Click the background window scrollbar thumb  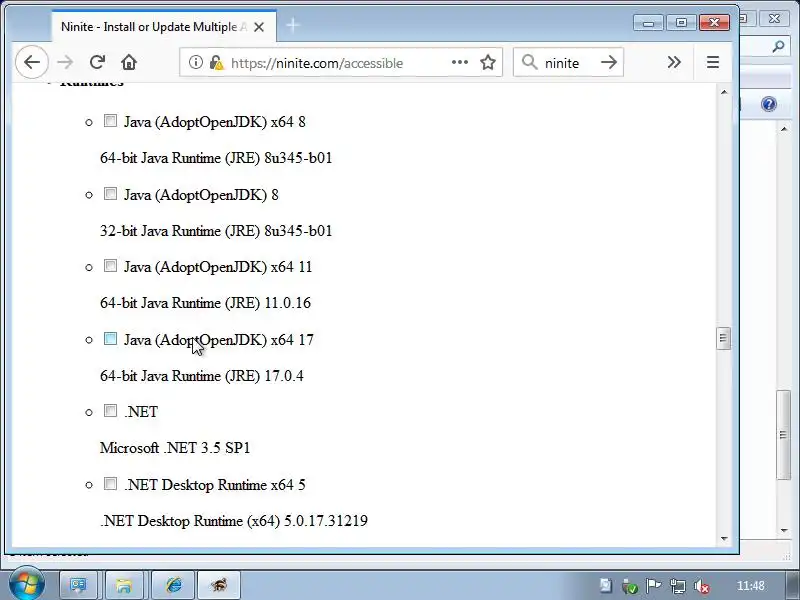(x=784, y=435)
